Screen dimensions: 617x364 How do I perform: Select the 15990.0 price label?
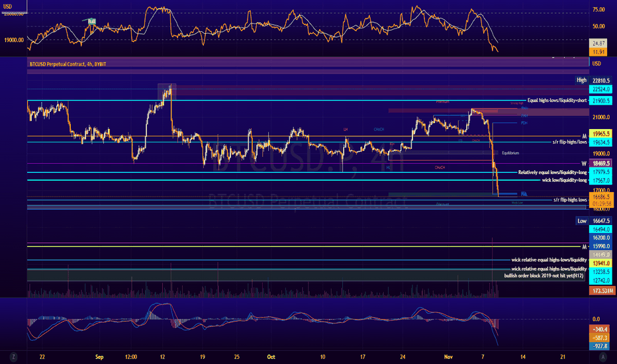[x=601, y=246]
